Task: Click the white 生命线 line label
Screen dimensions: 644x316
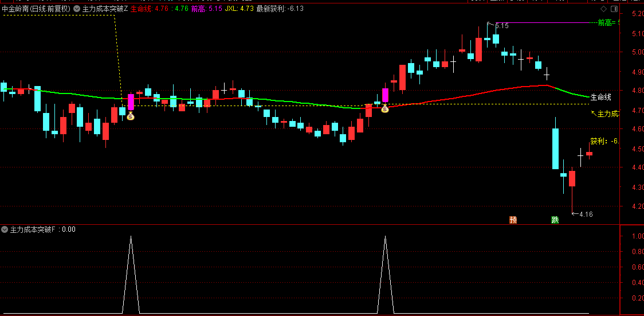Action: pyautogui.click(x=601, y=97)
